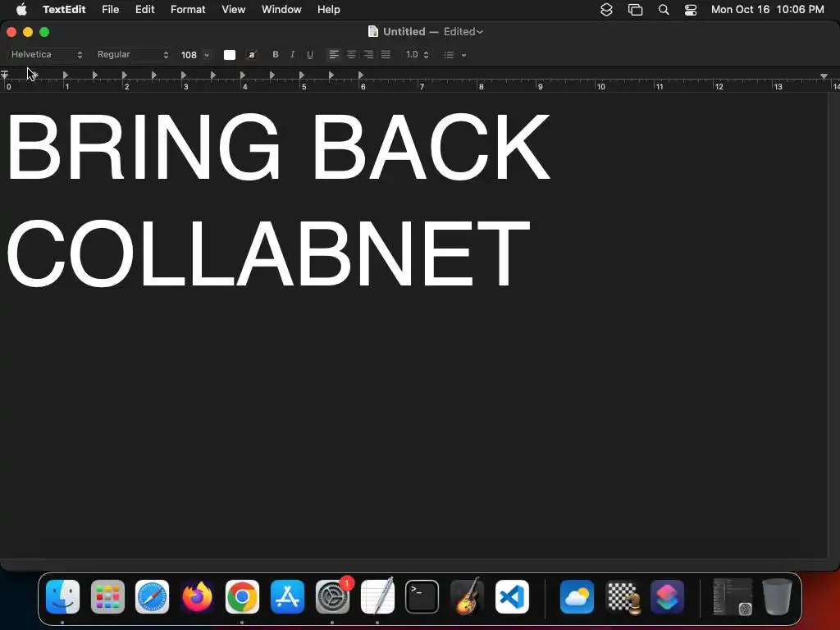
Task: Click the tab stop marker at ruler 1
Action: [66, 75]
